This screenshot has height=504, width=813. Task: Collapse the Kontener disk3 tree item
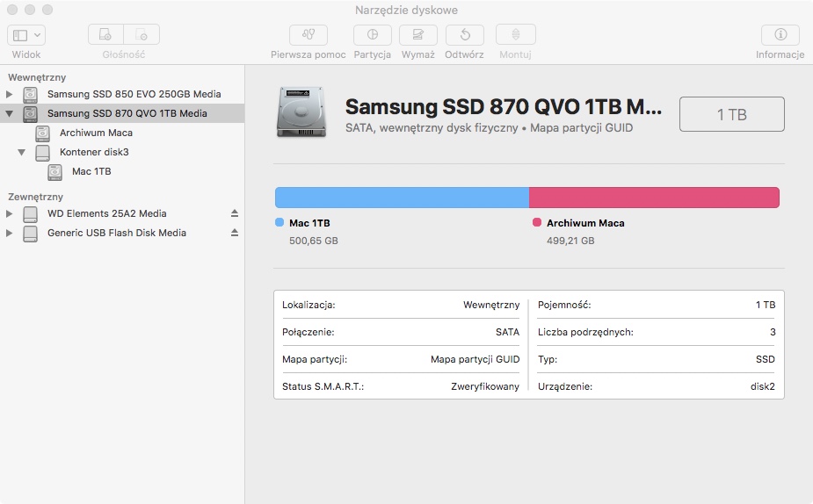pos(21,152)
